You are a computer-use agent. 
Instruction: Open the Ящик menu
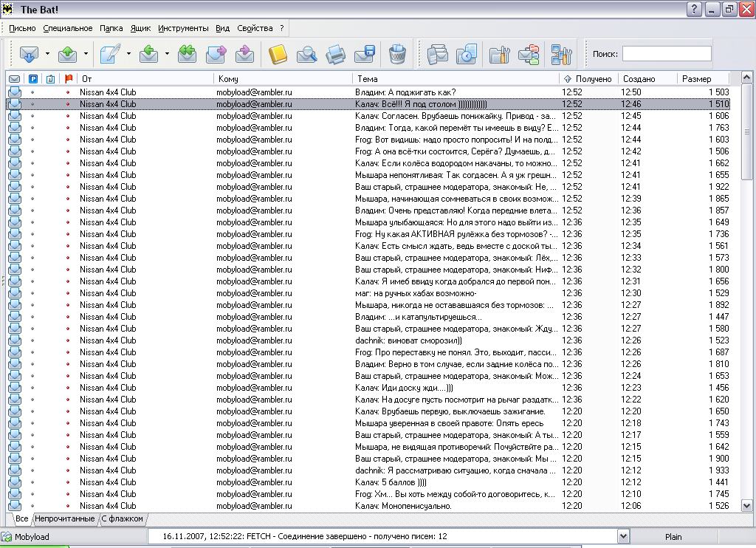click(140, 28)
